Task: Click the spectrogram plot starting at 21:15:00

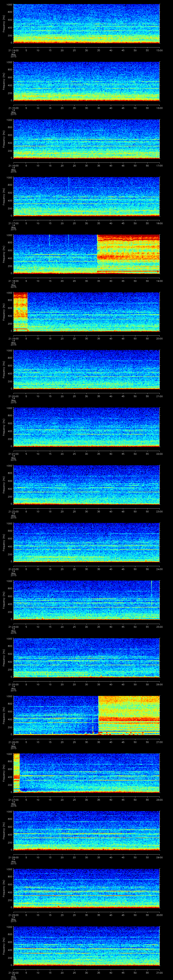Action: click(86, 81)
